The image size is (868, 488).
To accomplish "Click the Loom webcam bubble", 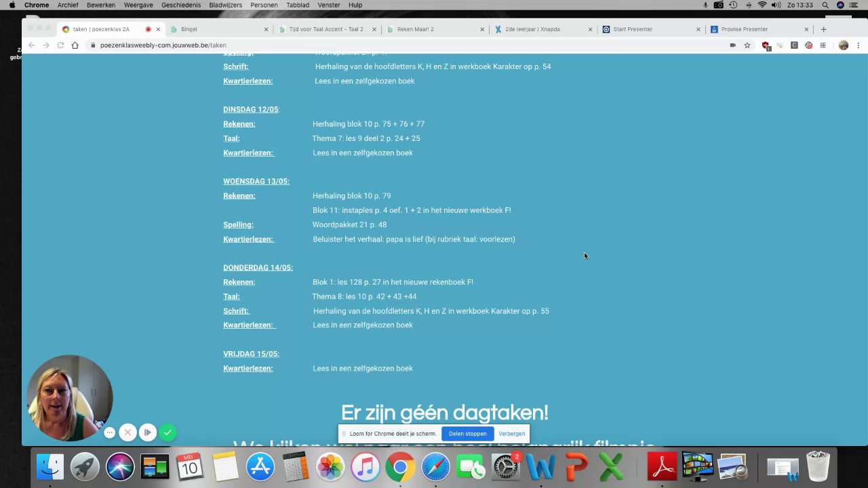I will point(69,398).
